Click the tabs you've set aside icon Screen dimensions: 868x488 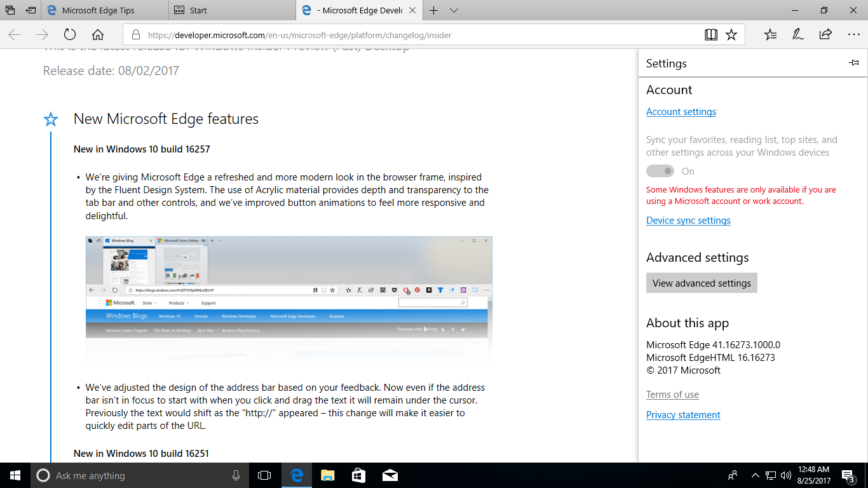[10, 10]
